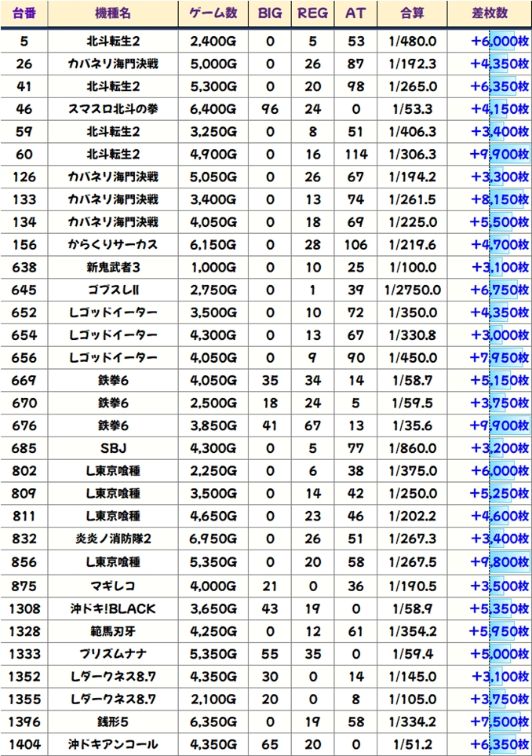Select machine number 1396 cell
Image resolution: width=532 pixels, height=756 pixels.
24,721
